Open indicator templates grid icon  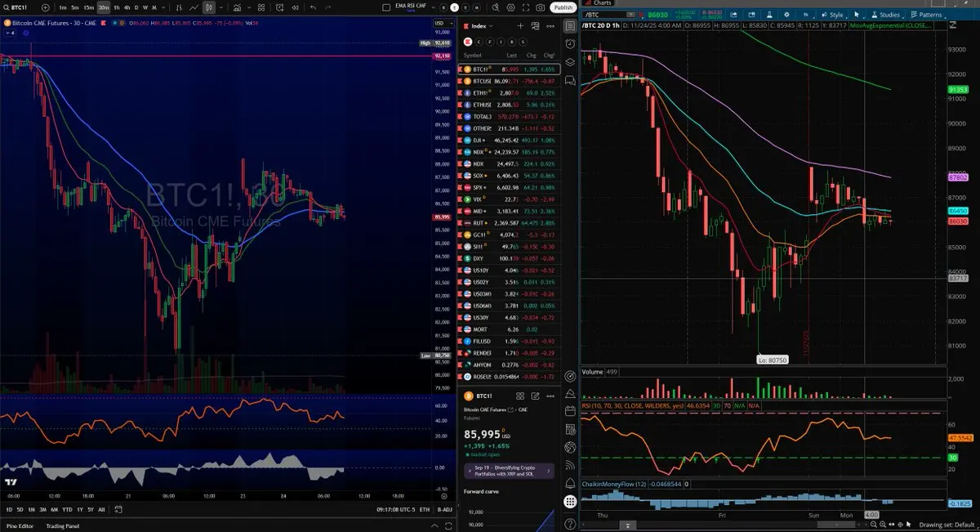pyautogui.click(x=261, y=7)
